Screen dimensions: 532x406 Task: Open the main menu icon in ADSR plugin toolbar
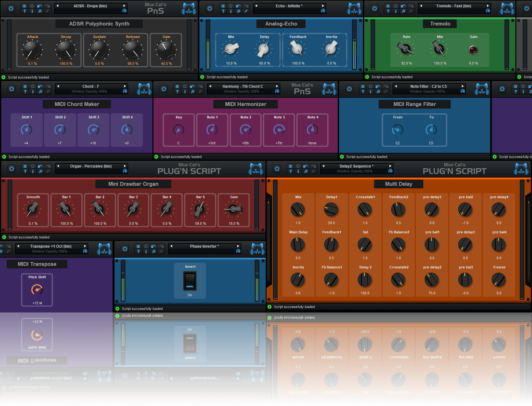(x=25, y=6)
